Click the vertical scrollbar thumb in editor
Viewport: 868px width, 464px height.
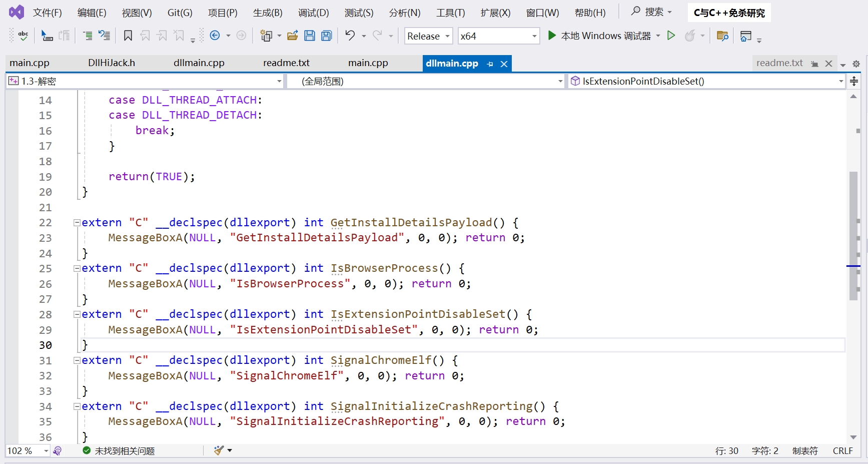click(853, 235)
